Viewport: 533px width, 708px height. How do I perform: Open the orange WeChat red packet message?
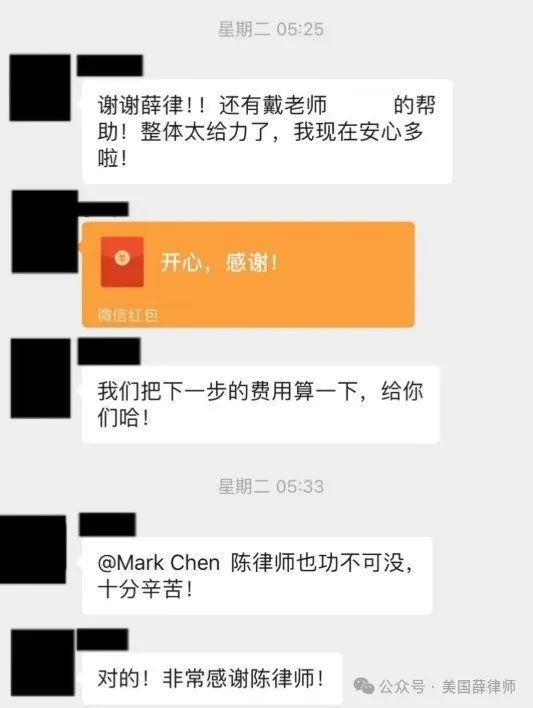(x=248, y=275)
